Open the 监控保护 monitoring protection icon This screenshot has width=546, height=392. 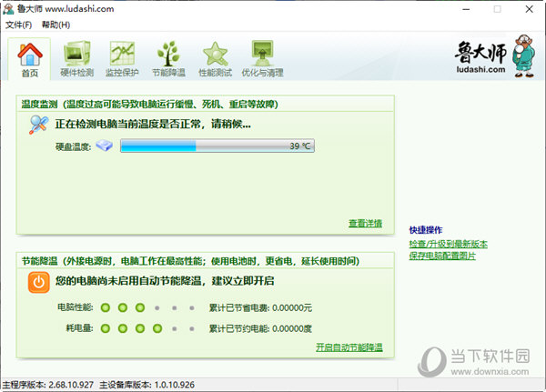point(122,56)
